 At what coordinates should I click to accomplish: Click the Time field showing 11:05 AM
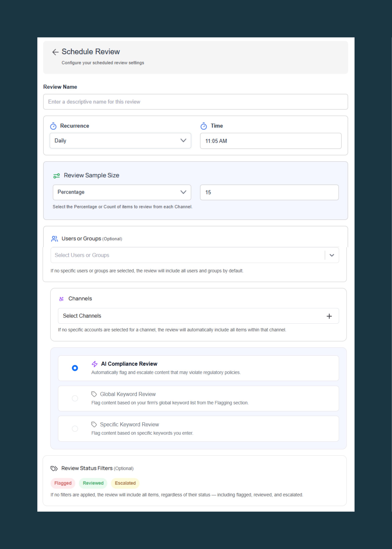point(271,141)
